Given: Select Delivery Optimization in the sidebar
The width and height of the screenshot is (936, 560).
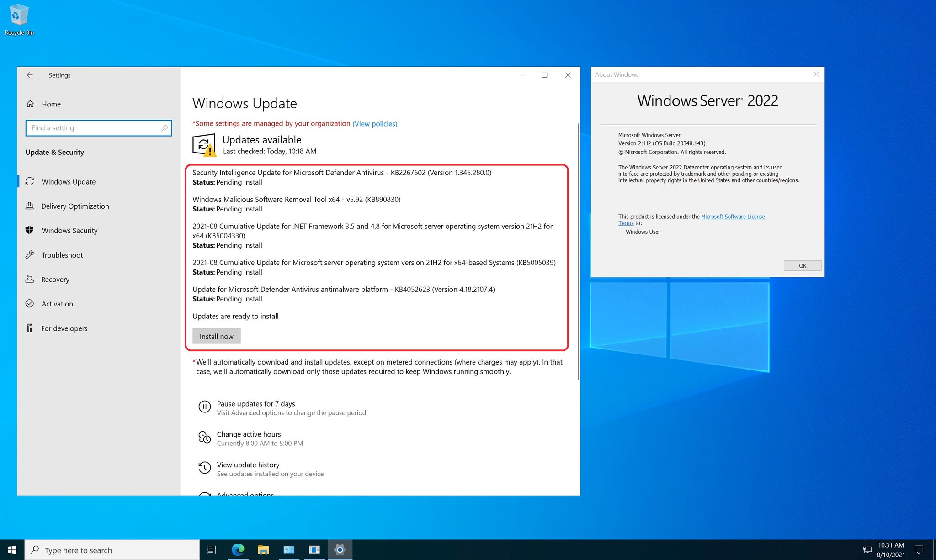Looking at the screenshot, I should coord(74,206).
